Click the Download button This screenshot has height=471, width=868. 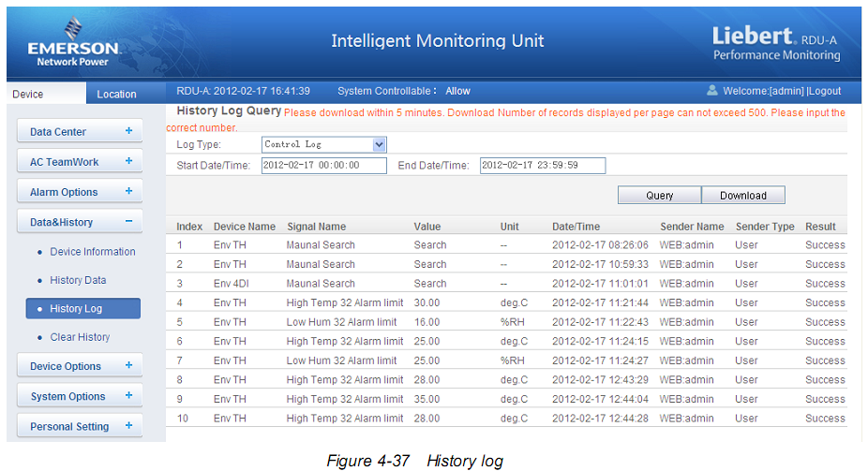tap(742, 196)
